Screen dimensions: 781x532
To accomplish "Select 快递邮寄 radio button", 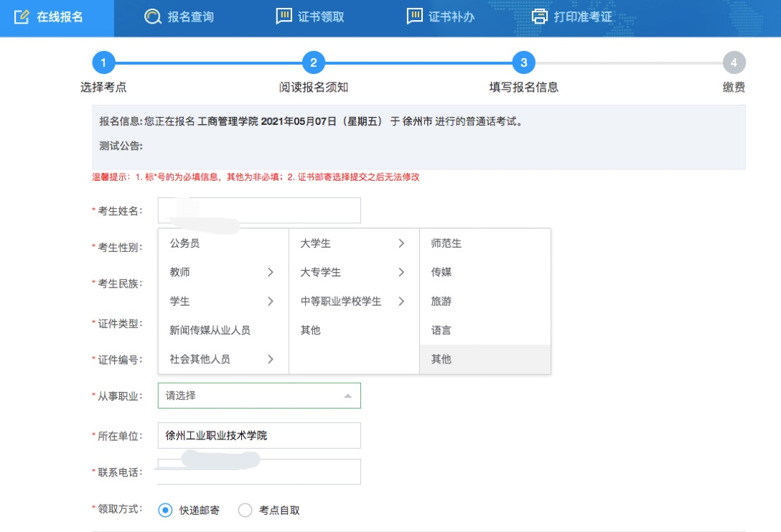I will pos(165,510).
